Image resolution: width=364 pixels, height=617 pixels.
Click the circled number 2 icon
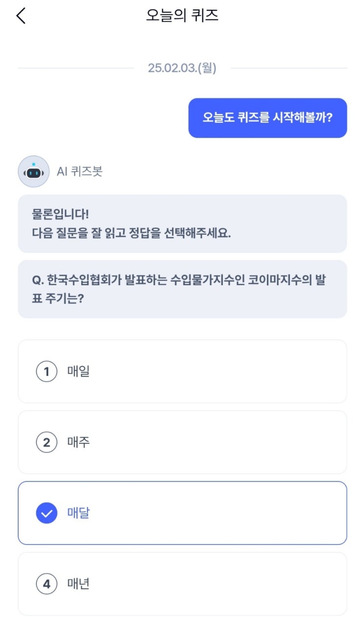(x=47, y=443)
